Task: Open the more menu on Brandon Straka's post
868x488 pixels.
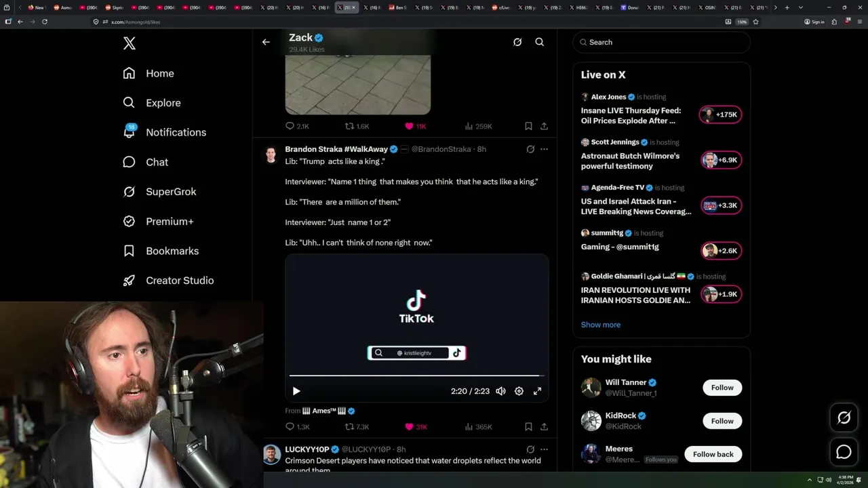Action: 544,149
